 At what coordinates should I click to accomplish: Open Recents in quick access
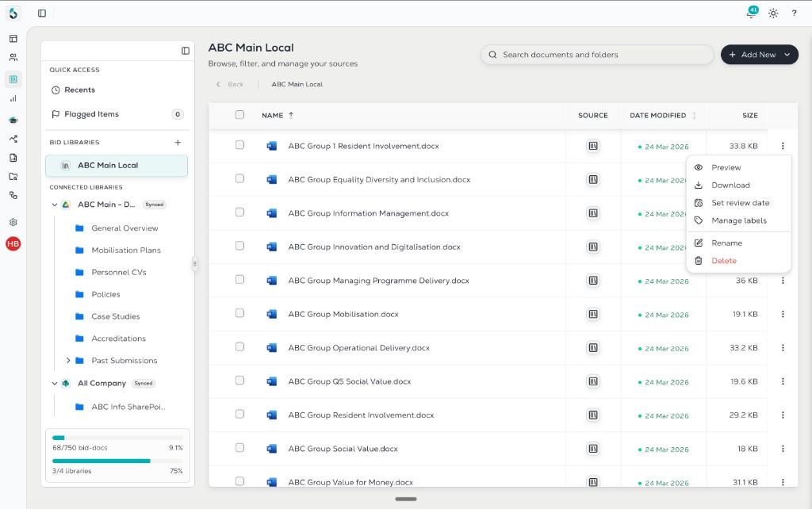[x=117, y=90]
